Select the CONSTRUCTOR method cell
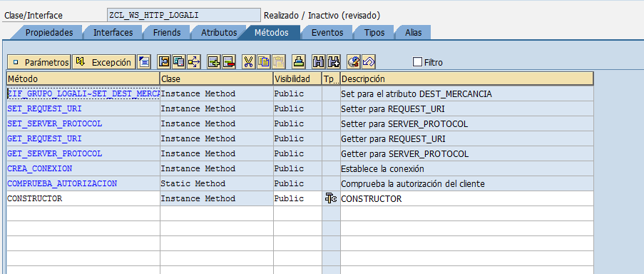Image resolution: width=644 pixels, height=274 pixels. click(83, 198)
